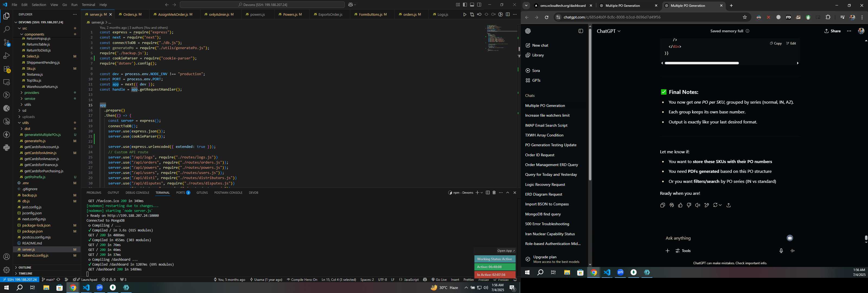
Task: Toggle Insert mode in VS Code status bar
Action: 455,279
